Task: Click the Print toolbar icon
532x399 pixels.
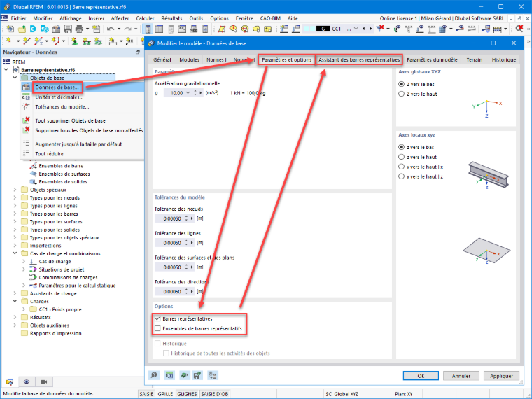Action: click(79, 29)
